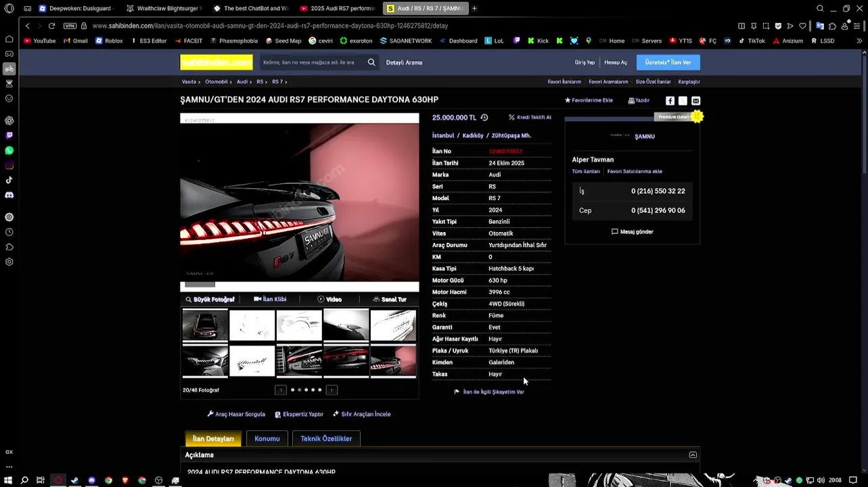The width and height of the screenshot is (868, 487).
Task: Click Ekspertiz Yaptır link
Action: [x=299, y=414]
